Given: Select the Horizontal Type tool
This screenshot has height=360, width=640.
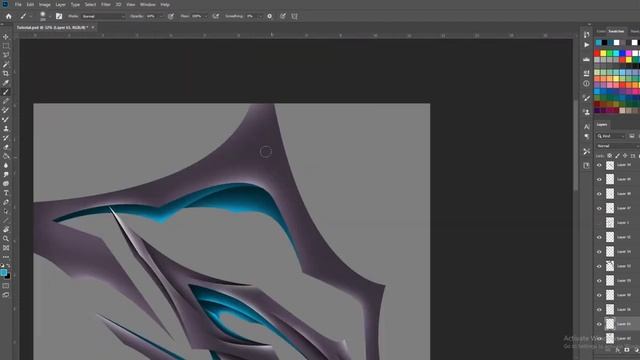Looking at the screenshot, I should [6, 193].
